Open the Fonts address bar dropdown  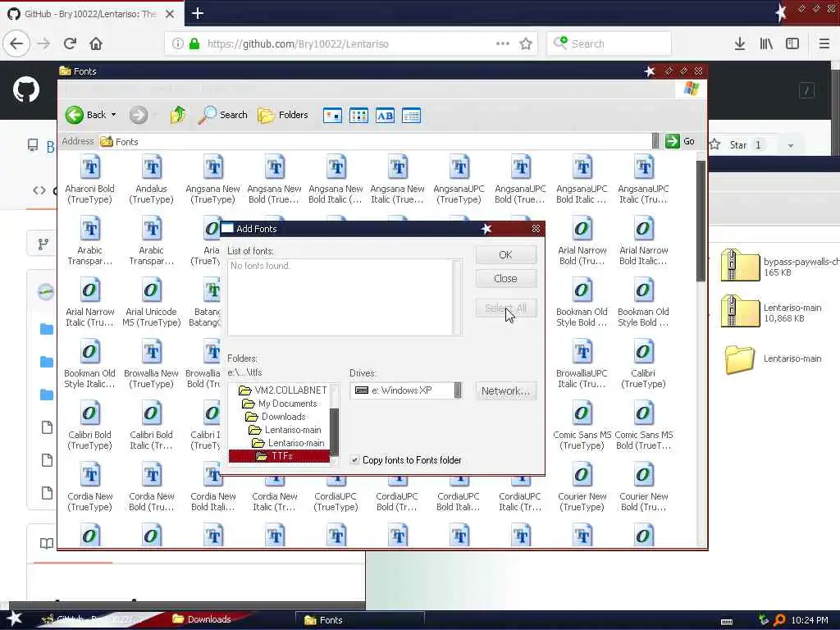tap(655, 141)
